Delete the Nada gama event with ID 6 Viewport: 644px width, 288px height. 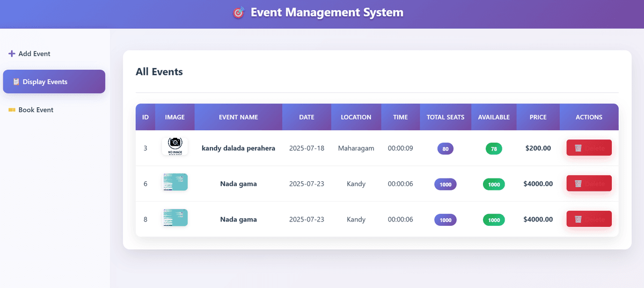click(x=589, y=183)
